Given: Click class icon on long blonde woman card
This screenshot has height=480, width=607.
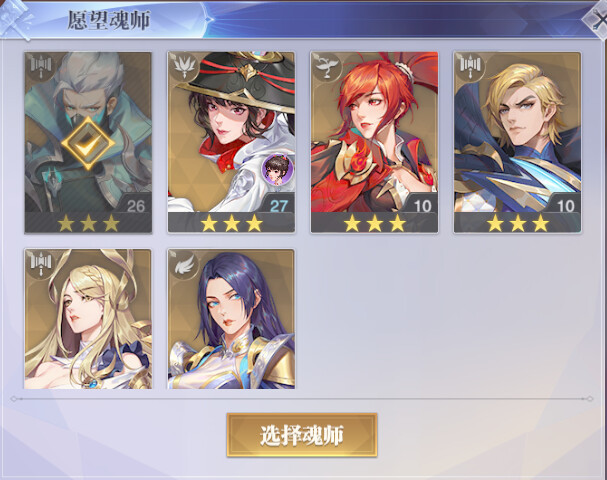Looking at the screenshot, I should (x=41, y=263).
